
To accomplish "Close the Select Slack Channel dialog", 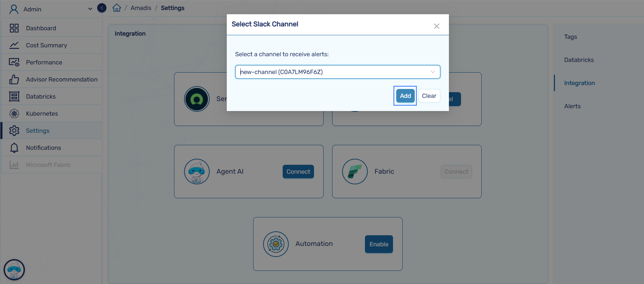I will click(436, 26).
